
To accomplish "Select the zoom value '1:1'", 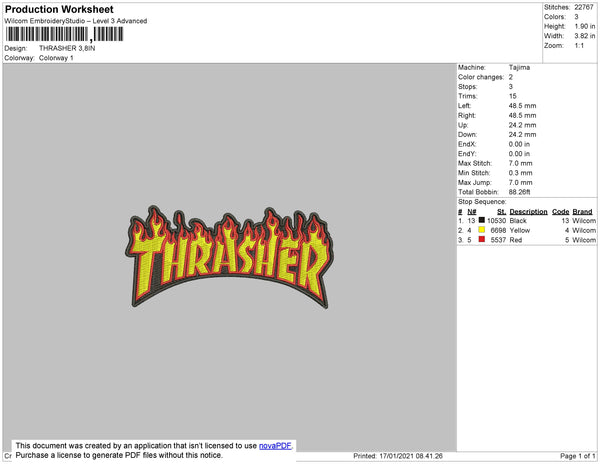I will [579, 46].
